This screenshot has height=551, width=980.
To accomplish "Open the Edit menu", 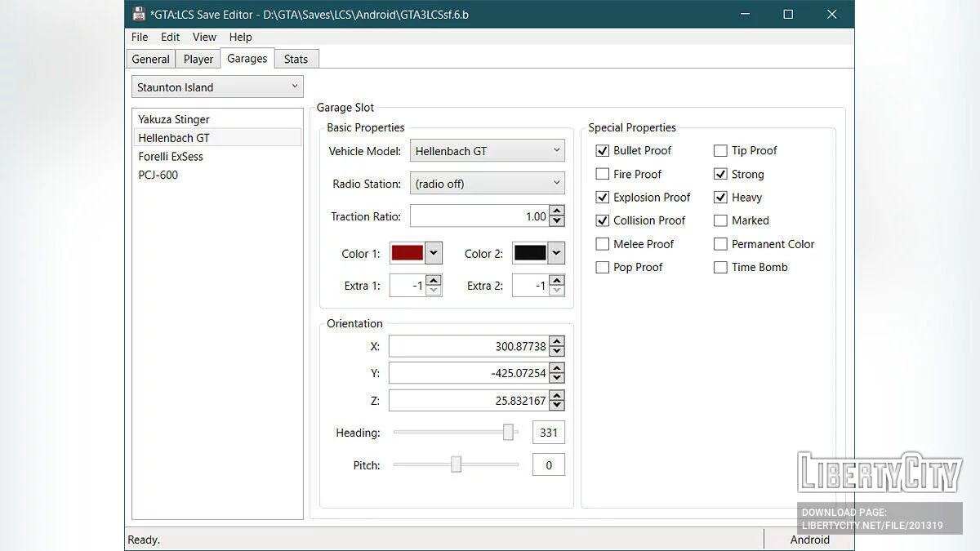I will (x=170, y=37).
